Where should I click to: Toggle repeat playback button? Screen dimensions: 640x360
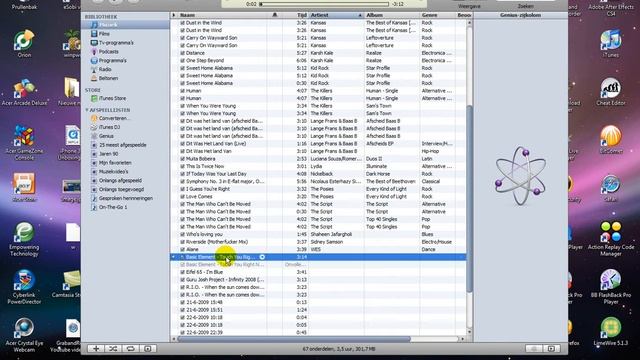[131, 349]
